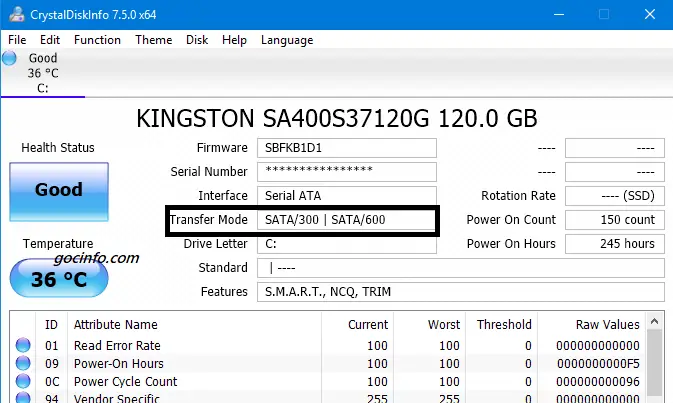Select the Power Cycle Count attribute name
The height and width of the screenshot is (403, 673).
tap(125, 382)
